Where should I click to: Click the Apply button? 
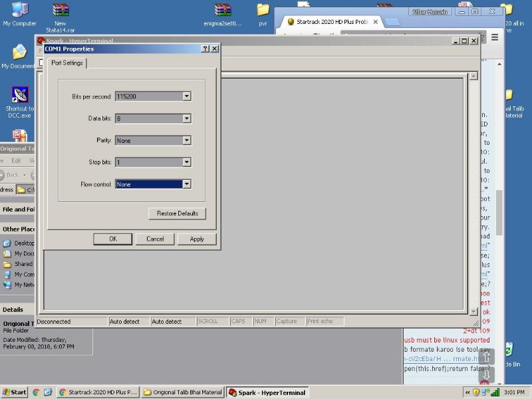pyautogui.click(x=197, y=239)
